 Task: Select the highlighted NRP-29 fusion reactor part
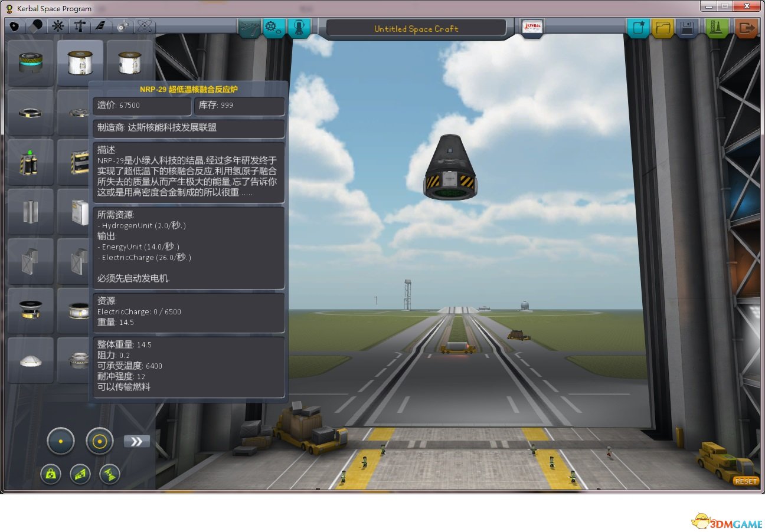point(80,63)
